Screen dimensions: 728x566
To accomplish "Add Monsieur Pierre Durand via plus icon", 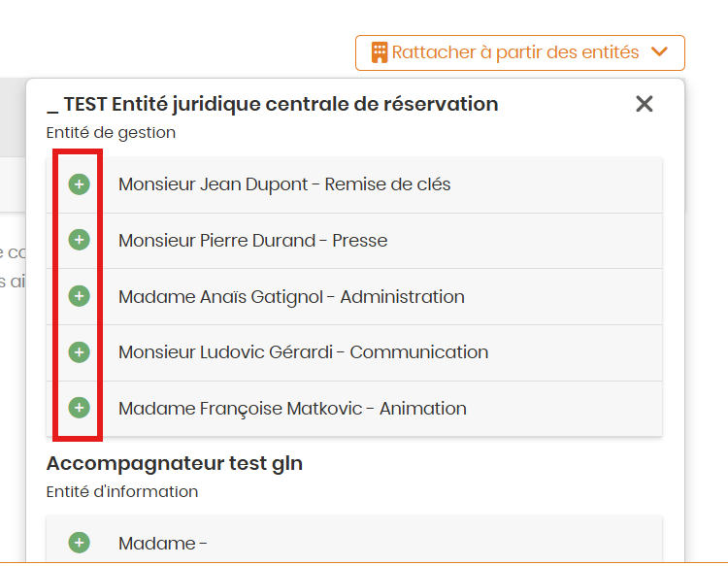I will tap(80, 240).
